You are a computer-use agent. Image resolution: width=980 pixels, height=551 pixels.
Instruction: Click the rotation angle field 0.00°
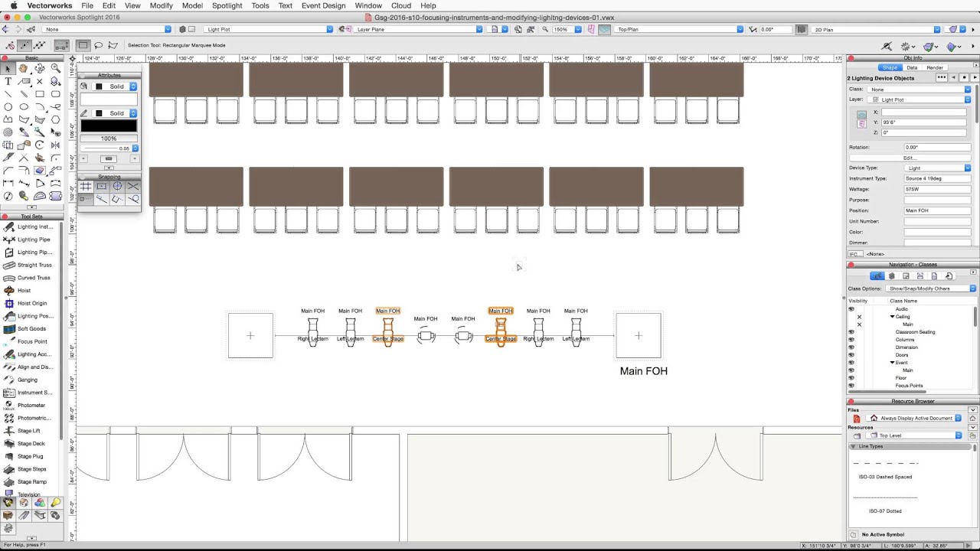click(x=937, y=147)
